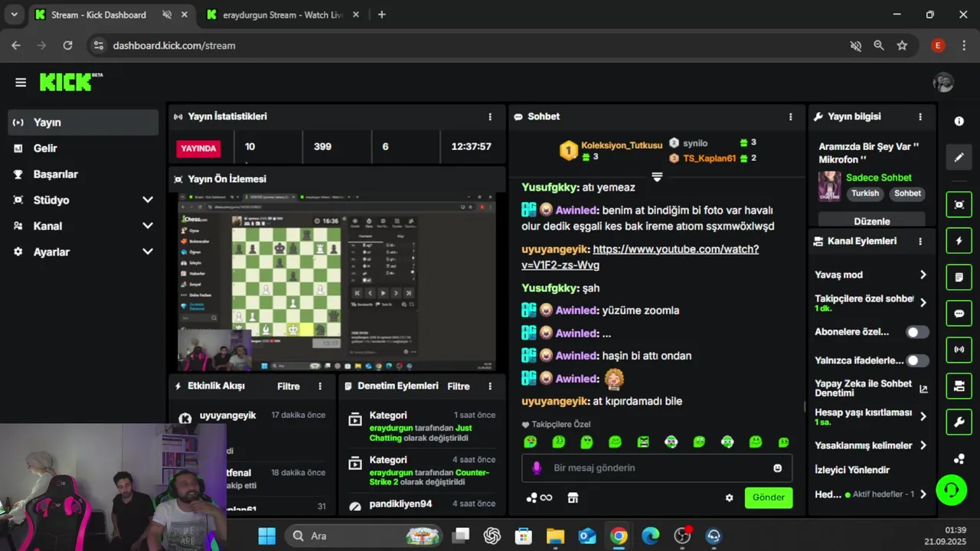The image size is (980, 551).
Task: Open Yavaş mod options
Action: (x=871, y=275)
